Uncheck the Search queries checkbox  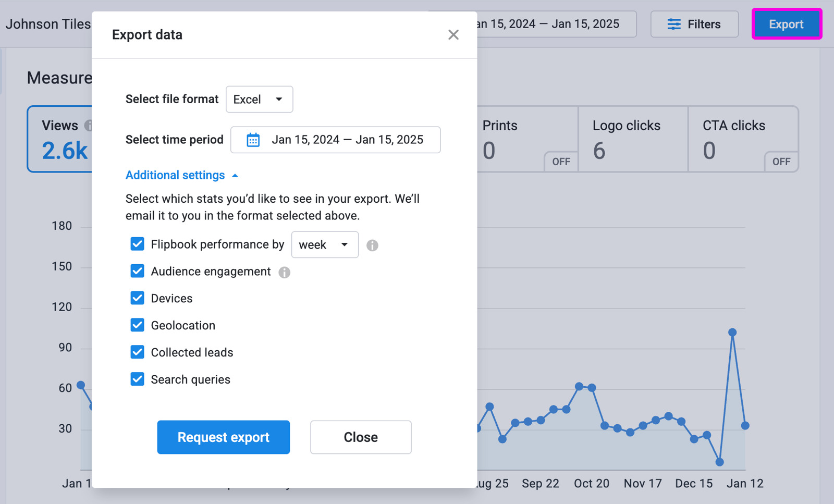click(x=137, y=379)
